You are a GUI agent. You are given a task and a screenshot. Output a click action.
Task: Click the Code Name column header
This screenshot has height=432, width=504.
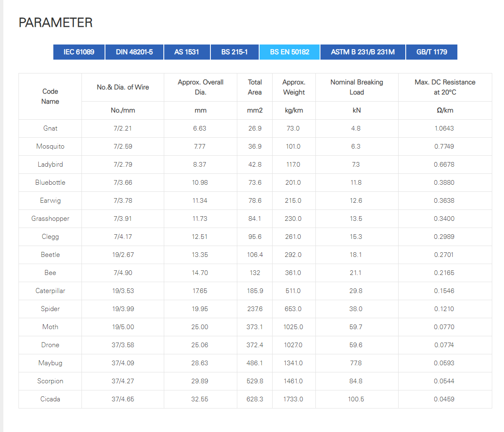pyautogui.click(x=50, y=97)
